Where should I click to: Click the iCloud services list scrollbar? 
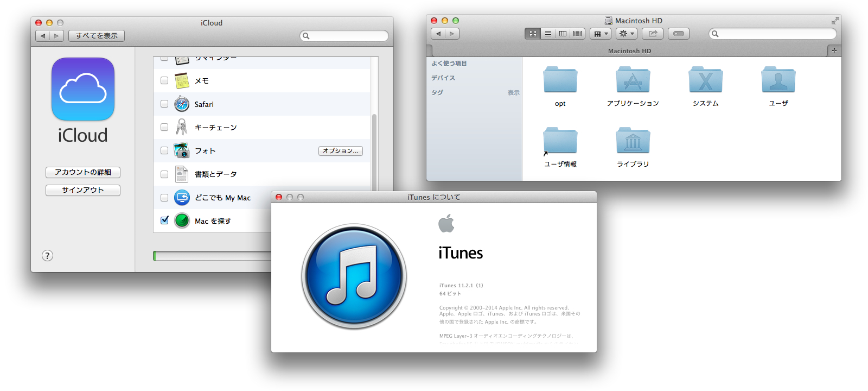pos(374,152)
